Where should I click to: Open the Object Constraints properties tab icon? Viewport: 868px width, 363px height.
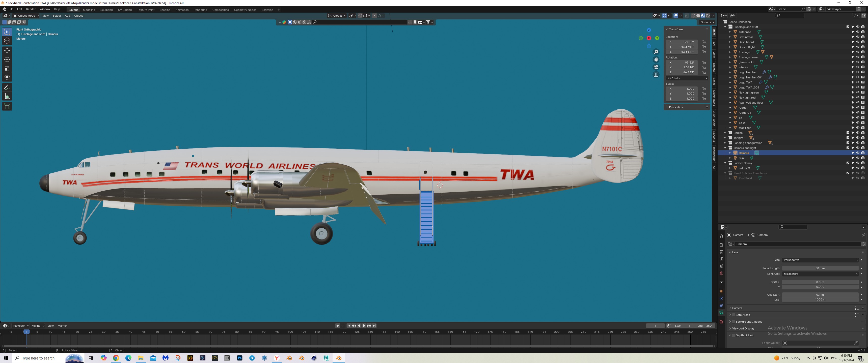pos(721,306)
